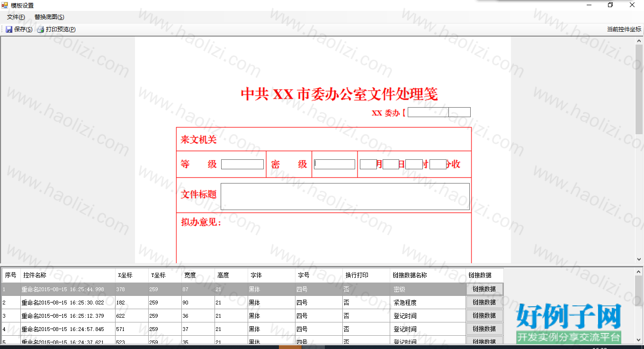644x349 pixels.
Task: Click the 链接数据 button in row 3
Action: point(484,315)
